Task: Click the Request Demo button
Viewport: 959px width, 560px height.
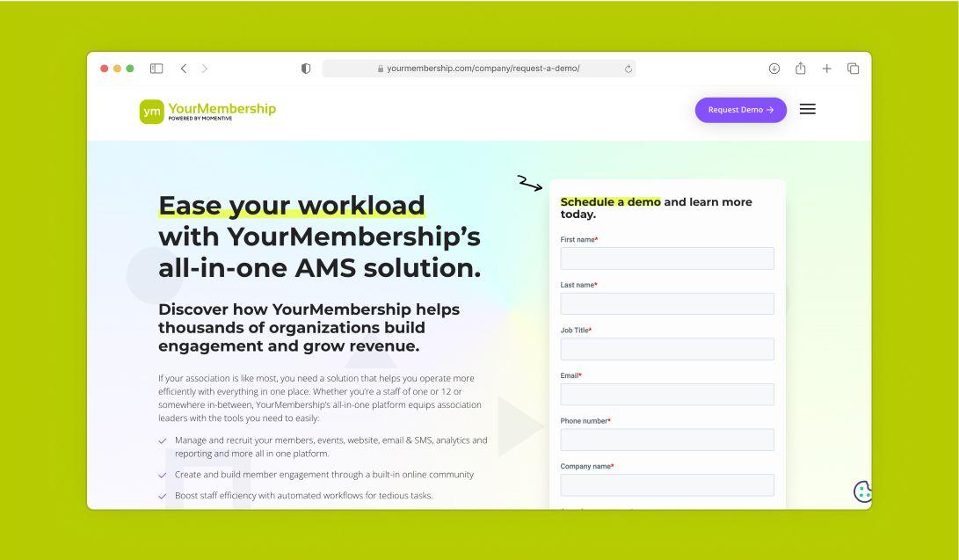Action: [741, 110]
